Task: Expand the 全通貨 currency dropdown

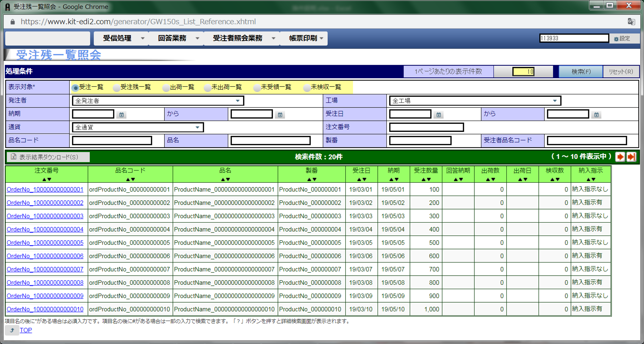Action: tap(197, 127)
